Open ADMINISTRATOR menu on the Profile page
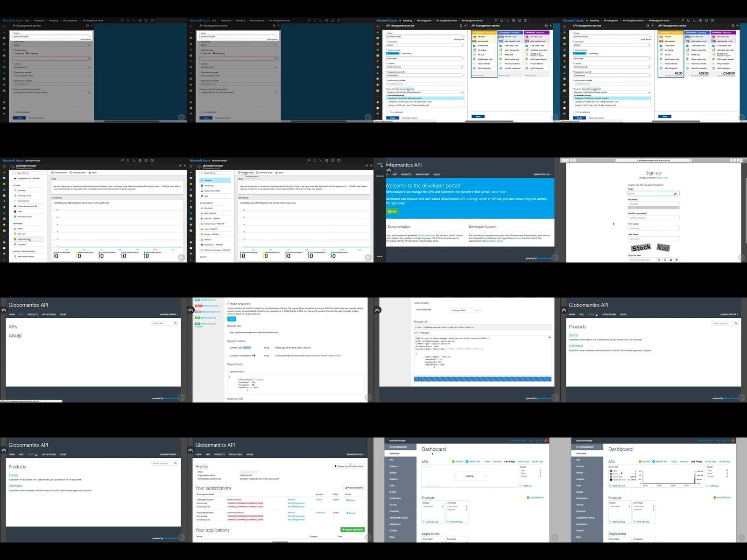The image size is (747, 560). [355, 455]
